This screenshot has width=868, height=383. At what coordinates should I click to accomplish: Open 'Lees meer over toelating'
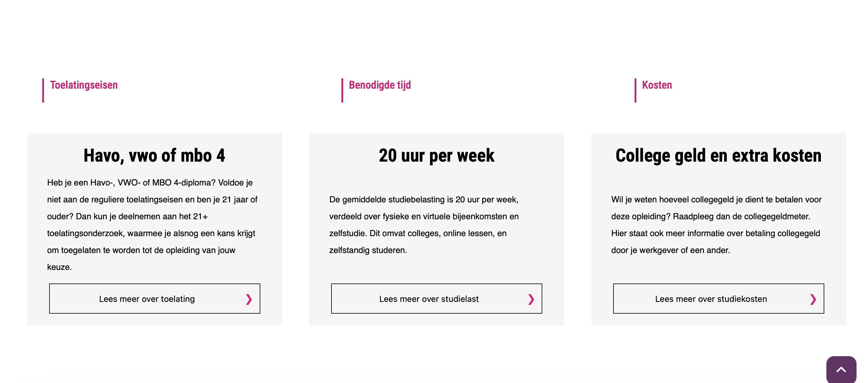pos(147,299)
